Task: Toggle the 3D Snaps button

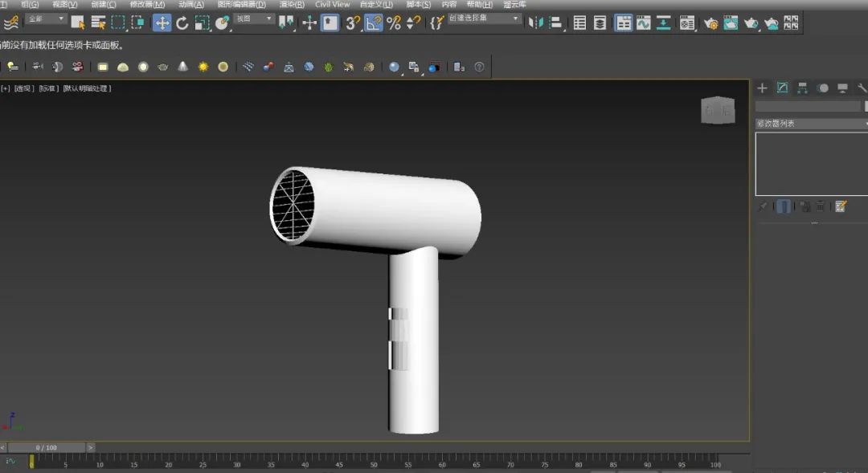Action: coord(353,22)
